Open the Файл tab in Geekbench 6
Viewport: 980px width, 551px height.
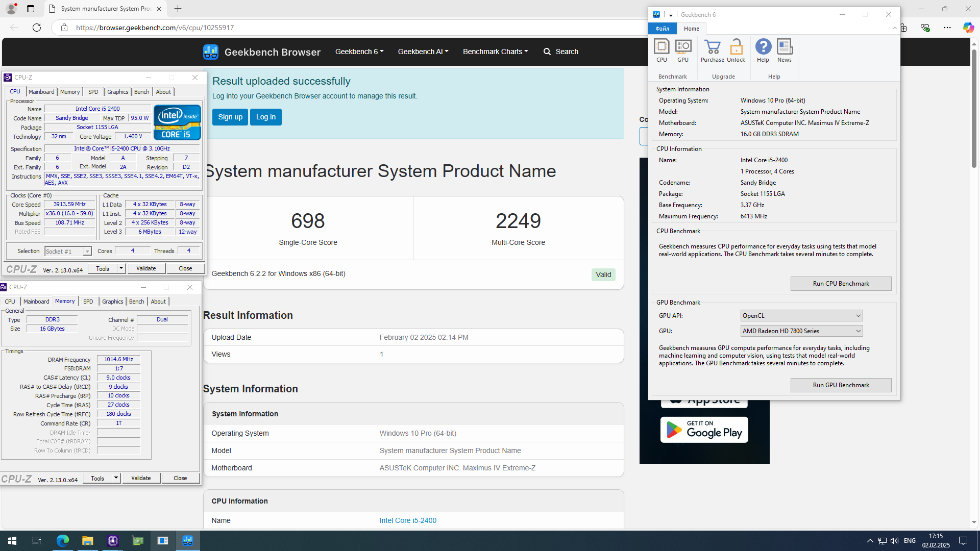click(663, 29)
